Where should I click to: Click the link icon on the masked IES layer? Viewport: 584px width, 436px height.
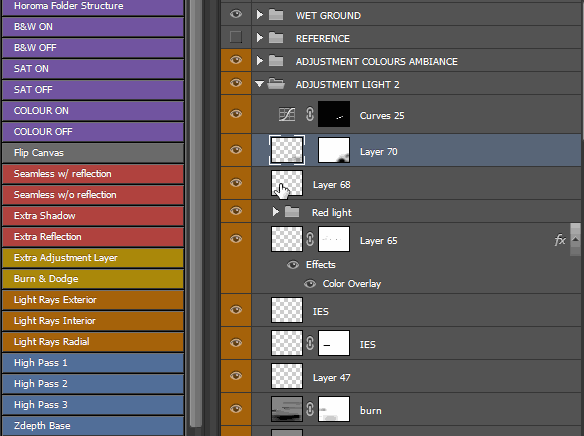(x=310, y=343)
